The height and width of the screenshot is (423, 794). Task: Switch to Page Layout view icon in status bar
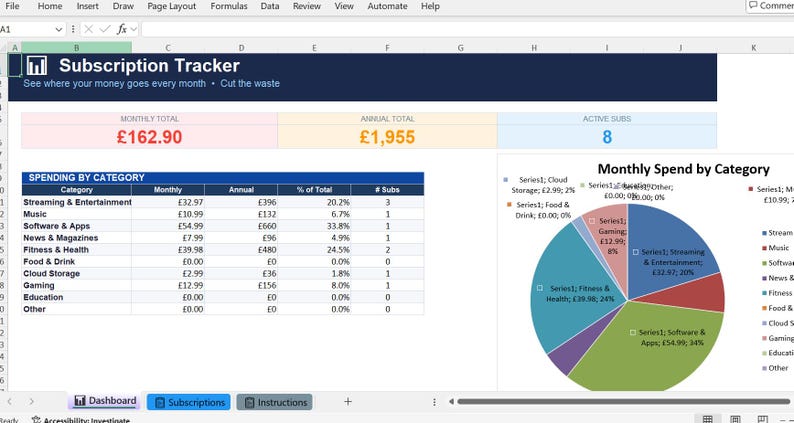pos(735,419)
